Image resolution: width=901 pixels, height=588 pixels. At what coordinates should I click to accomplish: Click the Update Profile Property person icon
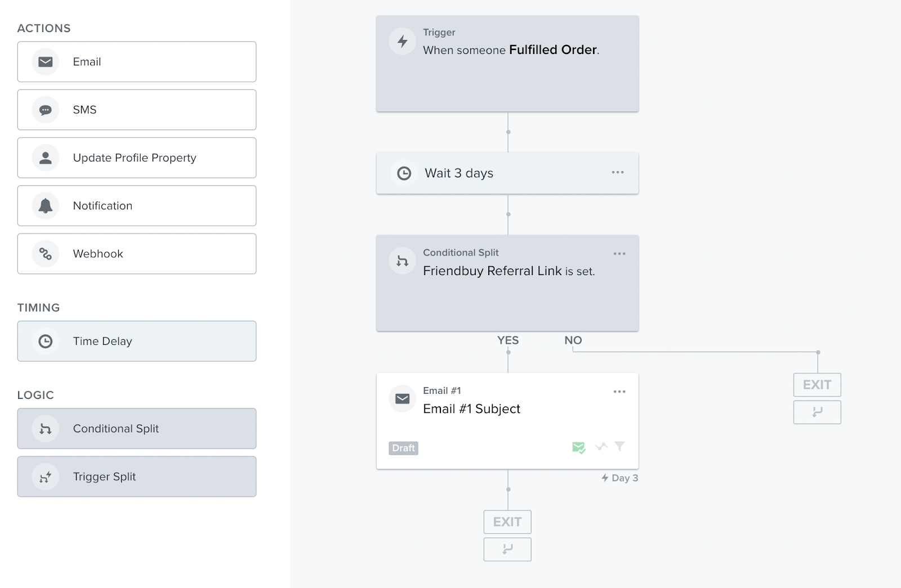46,158
